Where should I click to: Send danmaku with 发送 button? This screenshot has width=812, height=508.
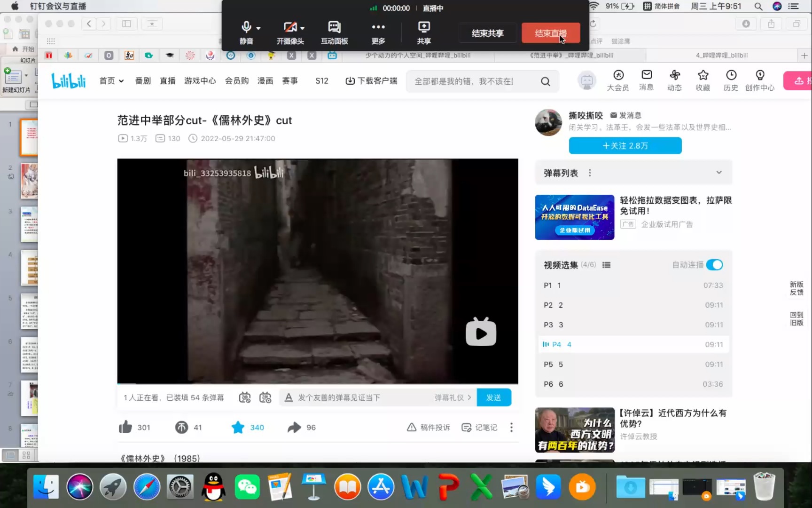[x=494, y=397]
